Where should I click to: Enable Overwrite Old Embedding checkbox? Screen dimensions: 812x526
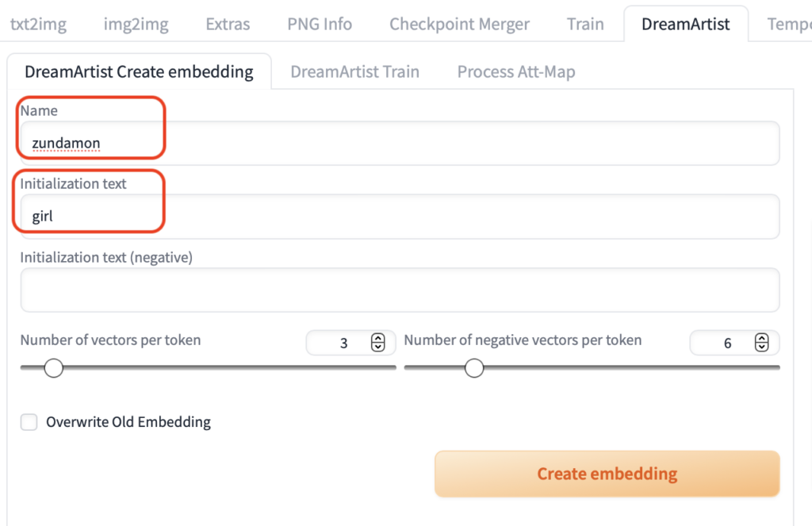[x=29, y=422]
